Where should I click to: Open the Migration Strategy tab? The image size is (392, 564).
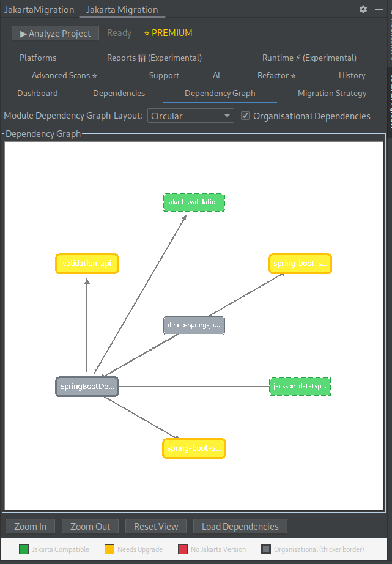tap(332, 94)
